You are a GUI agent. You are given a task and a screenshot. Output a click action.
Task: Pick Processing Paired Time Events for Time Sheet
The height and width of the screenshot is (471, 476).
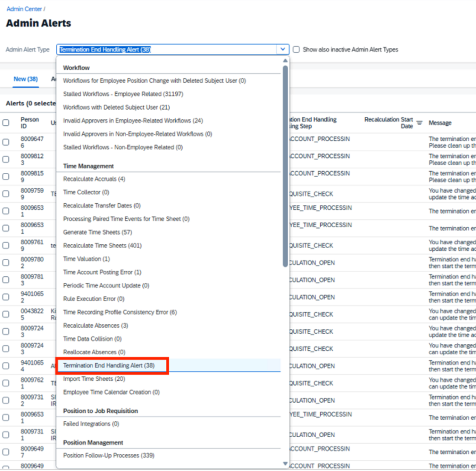pos(168,219)
